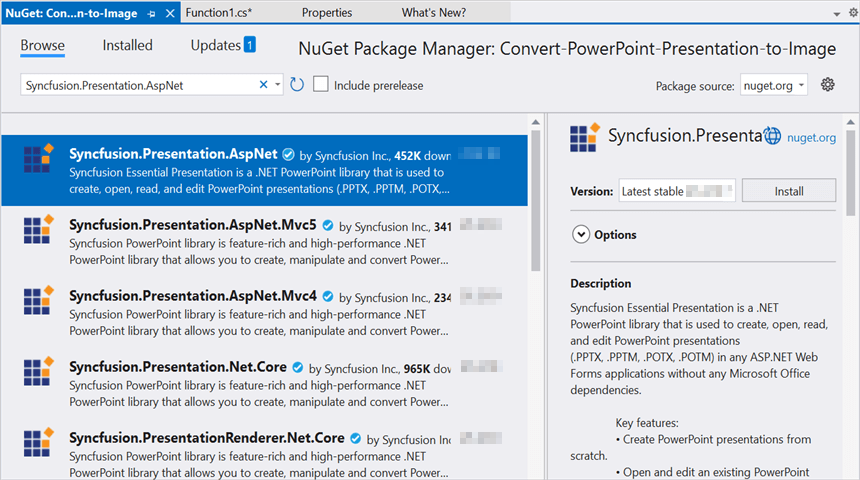The height and width of the screenshot is (480, 860).
Task: Expand the Options section
Action: [581, 234]
